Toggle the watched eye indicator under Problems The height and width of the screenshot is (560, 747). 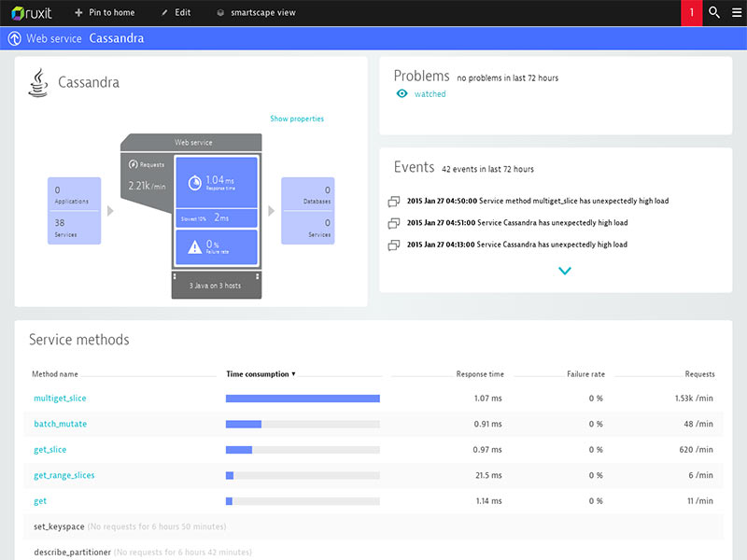[x=401, y=94]
